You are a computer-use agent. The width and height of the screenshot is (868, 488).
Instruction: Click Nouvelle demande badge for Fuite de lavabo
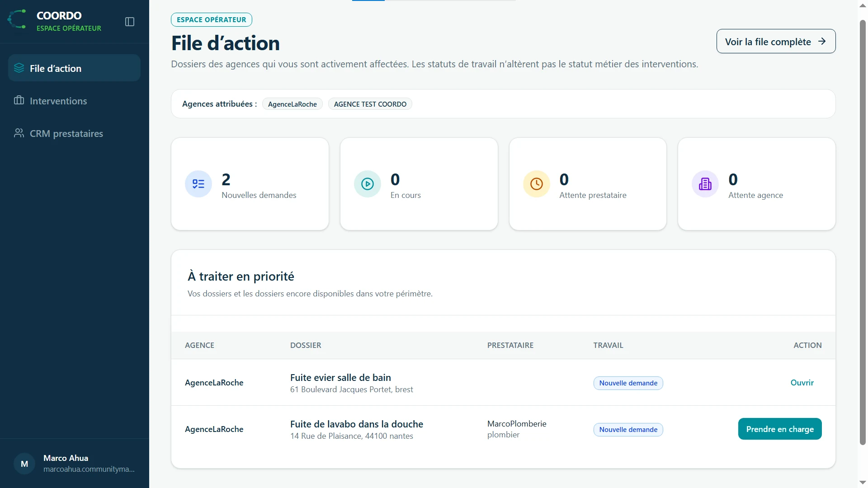click(628, 429)
